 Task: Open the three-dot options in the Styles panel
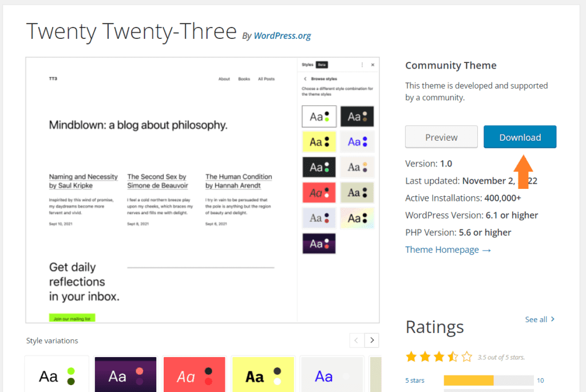[x=362, y=65]
